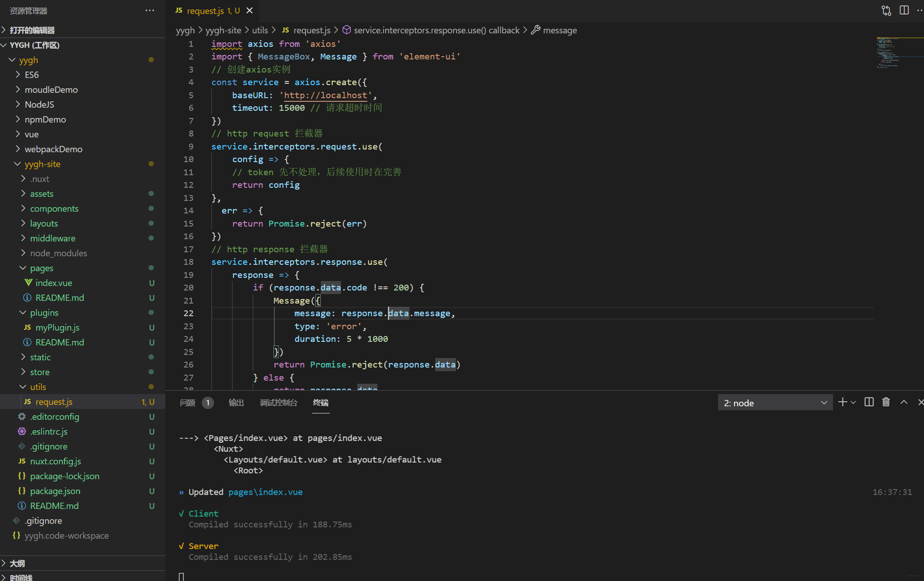Maximize the panel with the up chevron
Viewport: 924px width, 581px height.
904,402
